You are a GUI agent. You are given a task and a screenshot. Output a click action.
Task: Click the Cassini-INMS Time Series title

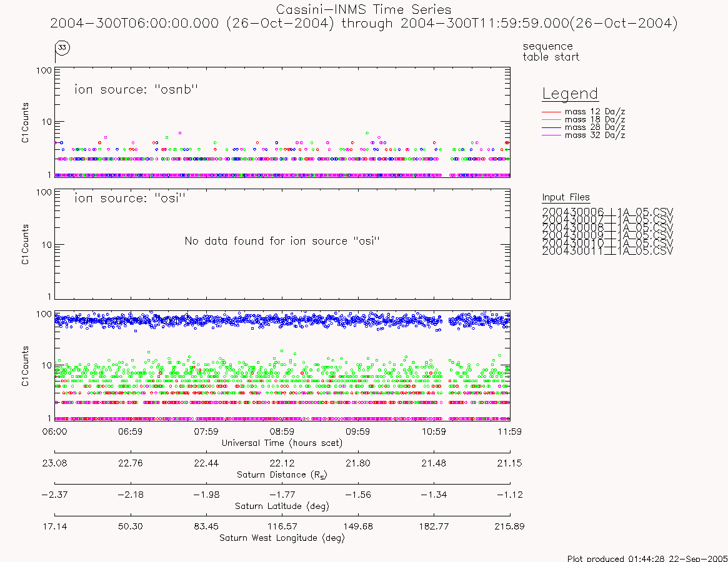[364, 9]
